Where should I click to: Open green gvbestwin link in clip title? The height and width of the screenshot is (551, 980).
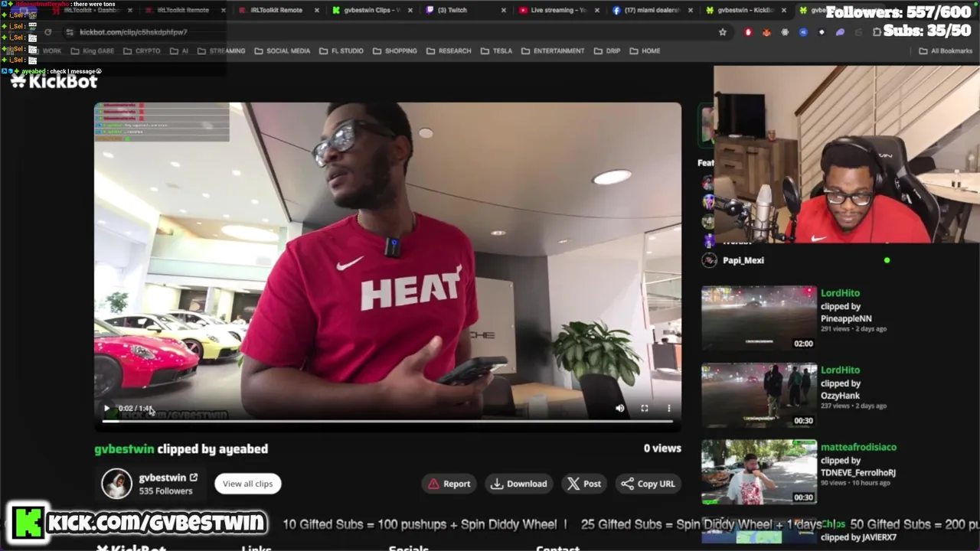pyautogui.click(x=124, y=449)
